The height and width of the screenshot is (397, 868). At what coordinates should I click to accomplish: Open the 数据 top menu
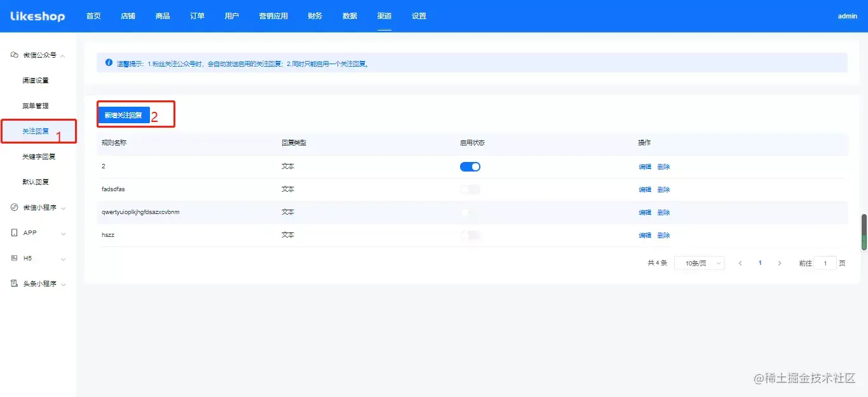[x=349, y=16]
